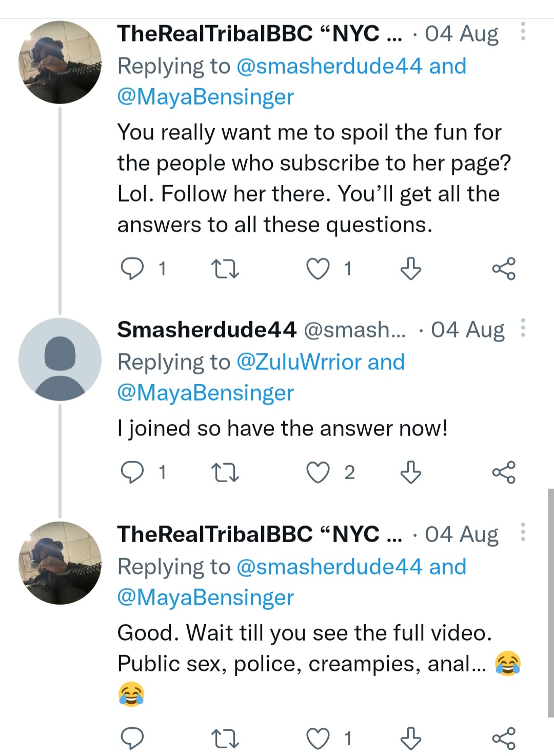Open more options on Smasherdude44's tweet

(x=523, y=328)
